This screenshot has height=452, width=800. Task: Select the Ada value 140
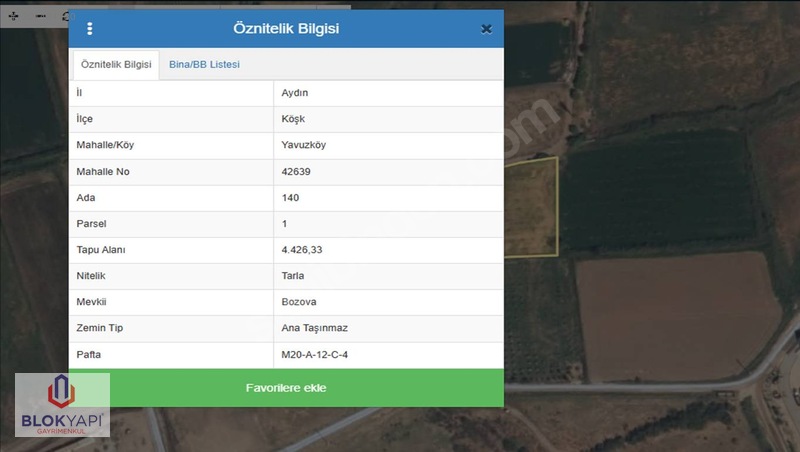(x=290, y=197)
